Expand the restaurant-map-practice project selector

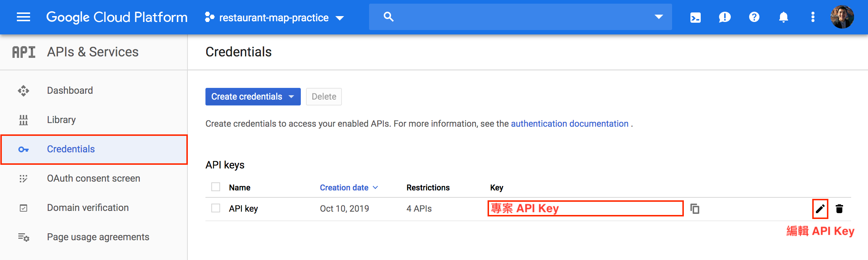click(x=274, y=18)
